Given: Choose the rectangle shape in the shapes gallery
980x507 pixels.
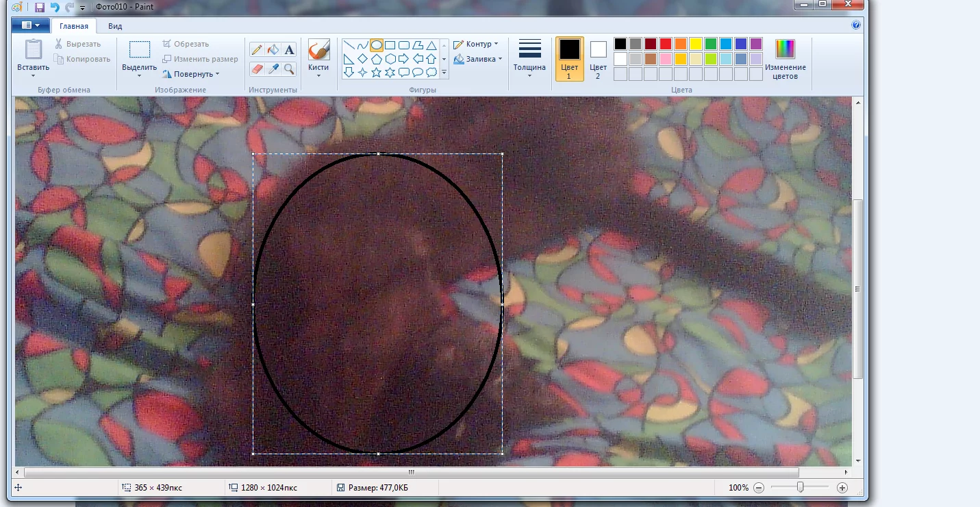Looking at the screenshot, I should point(390,45).
